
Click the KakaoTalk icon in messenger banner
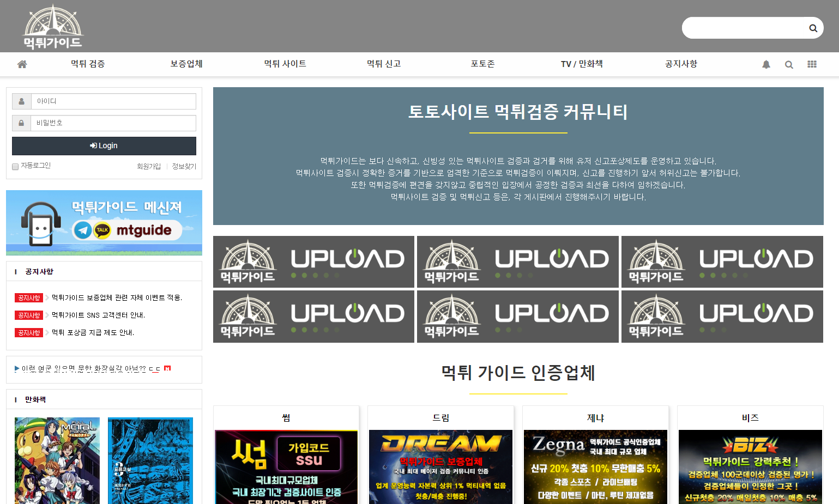pyautogui.click(x=102, y=230)
